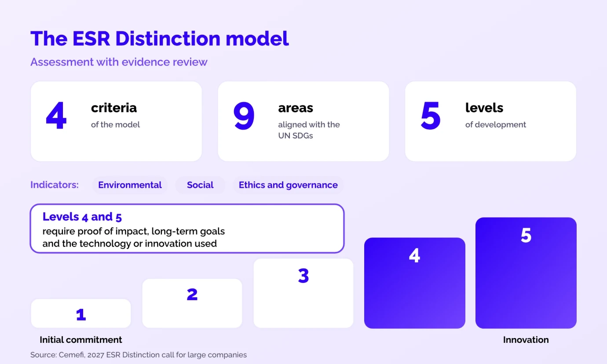Click the large number 4 beside criteria
The height and width of the screenshot is (364, 607).
pyautogui.click(x=56, y=116)
